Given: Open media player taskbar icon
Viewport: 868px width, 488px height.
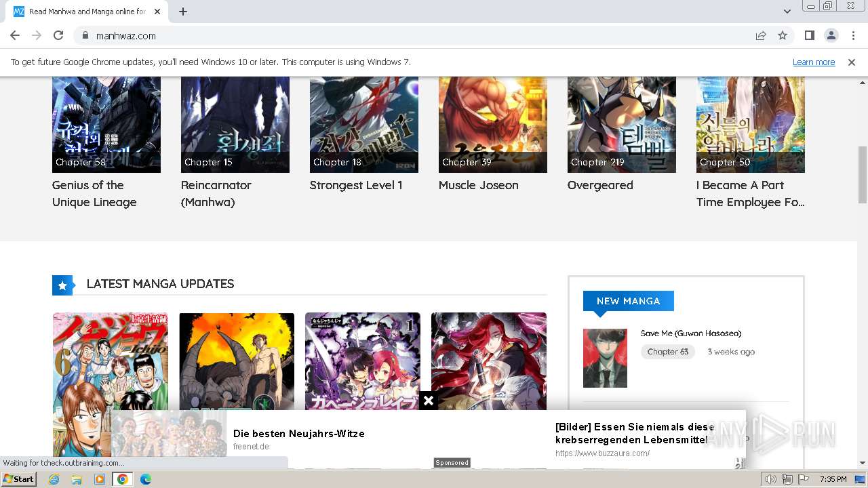Looking at the screenshot, I should [x=100, y=479].
